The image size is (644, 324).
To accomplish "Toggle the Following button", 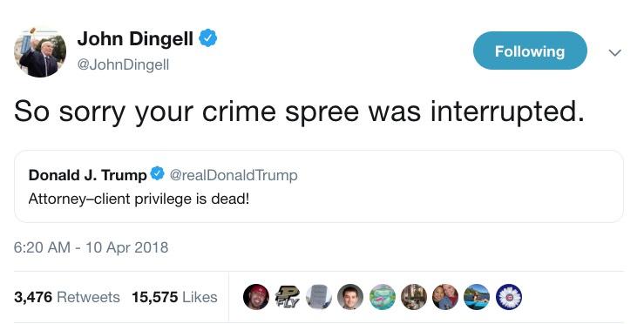I will coord(530,51).
